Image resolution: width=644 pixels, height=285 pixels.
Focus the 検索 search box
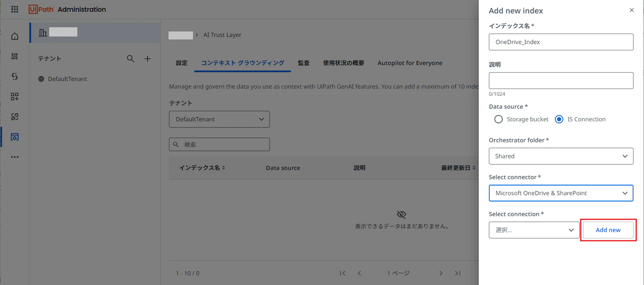219,144
